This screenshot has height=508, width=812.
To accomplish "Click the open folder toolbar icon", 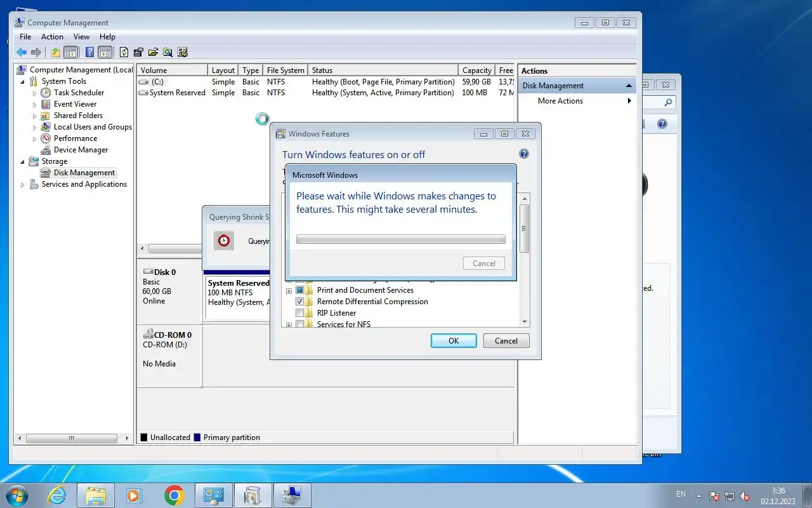I will [153, 52].
